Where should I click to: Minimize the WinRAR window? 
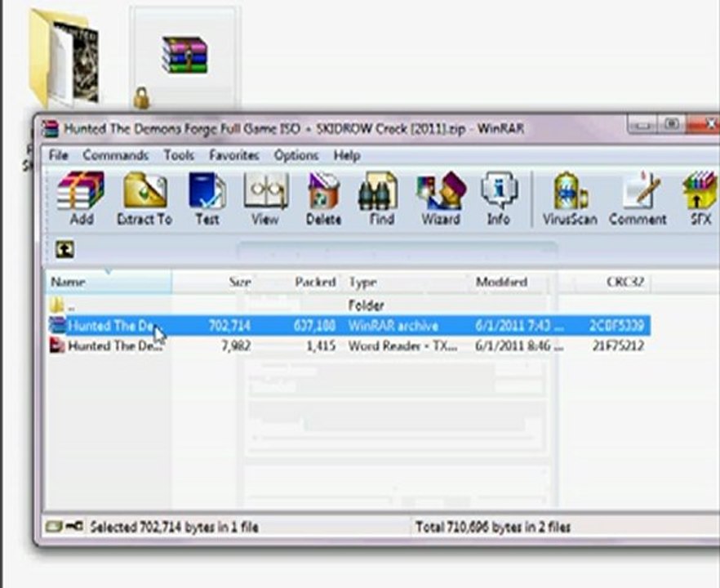(x=642, y=124)
